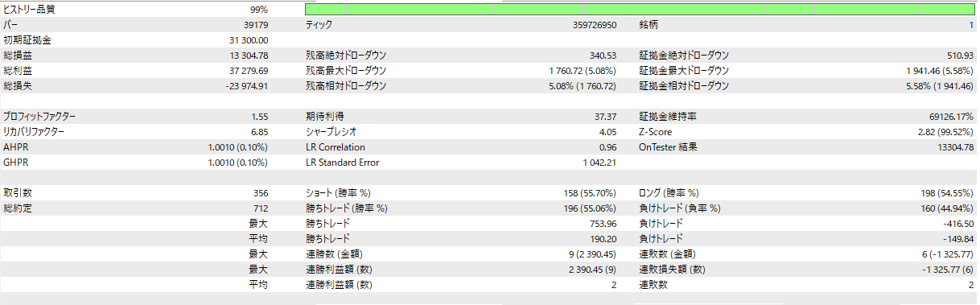This screenshot has width=980, height=305.
Task: Click the Sharpe ratio value 4.05
Action: point(609,132)
